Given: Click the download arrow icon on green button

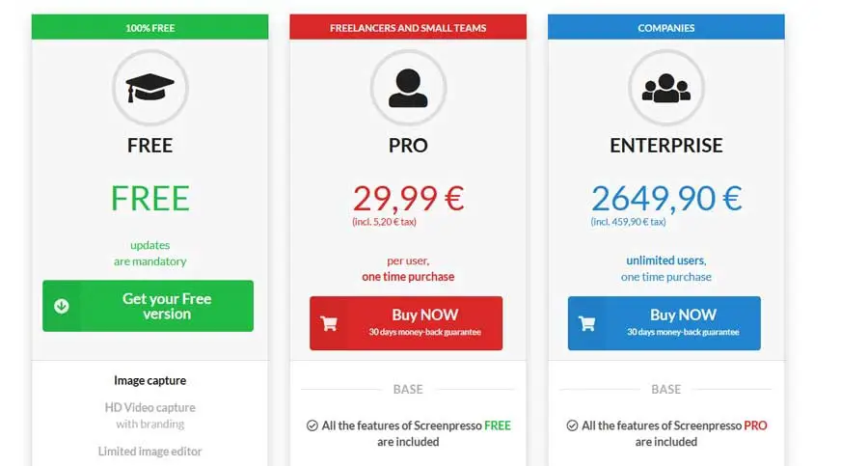Looking at the screenshot, I should [62, 306].
